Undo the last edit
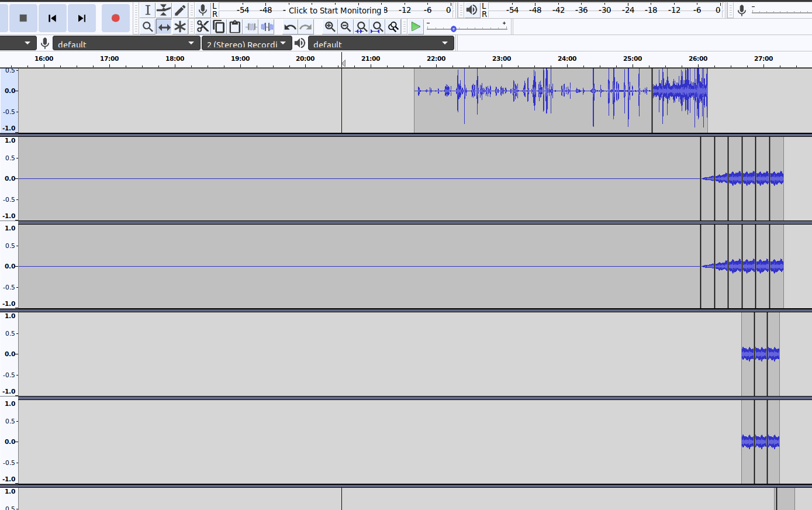The width and height of the screenshot is (812, 510). 290,27
